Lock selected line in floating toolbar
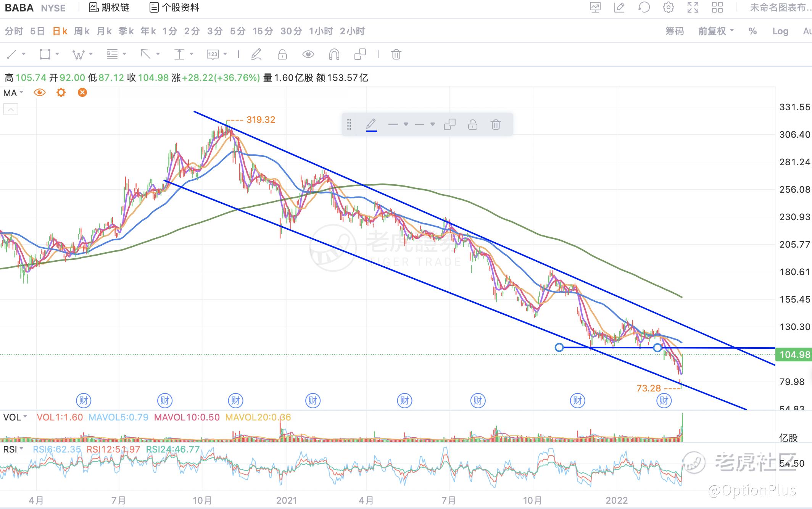This screenshot has width=812, height=509. tap(473, 124)
